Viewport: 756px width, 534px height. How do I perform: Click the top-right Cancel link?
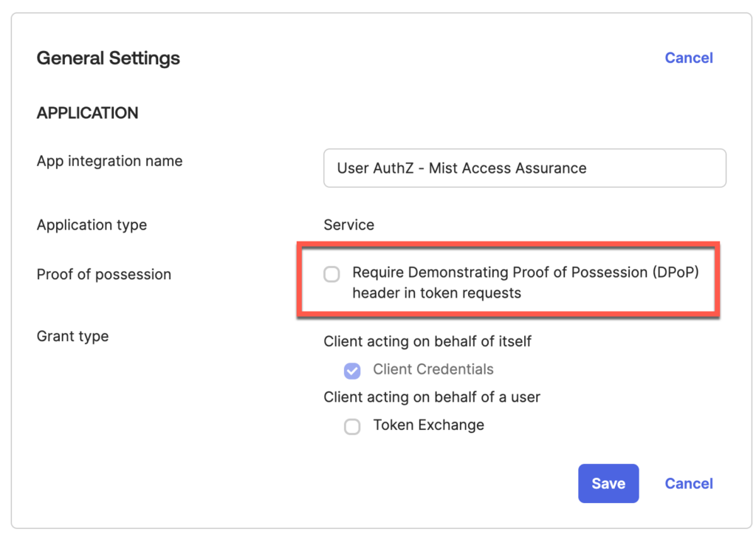point(688,58)
